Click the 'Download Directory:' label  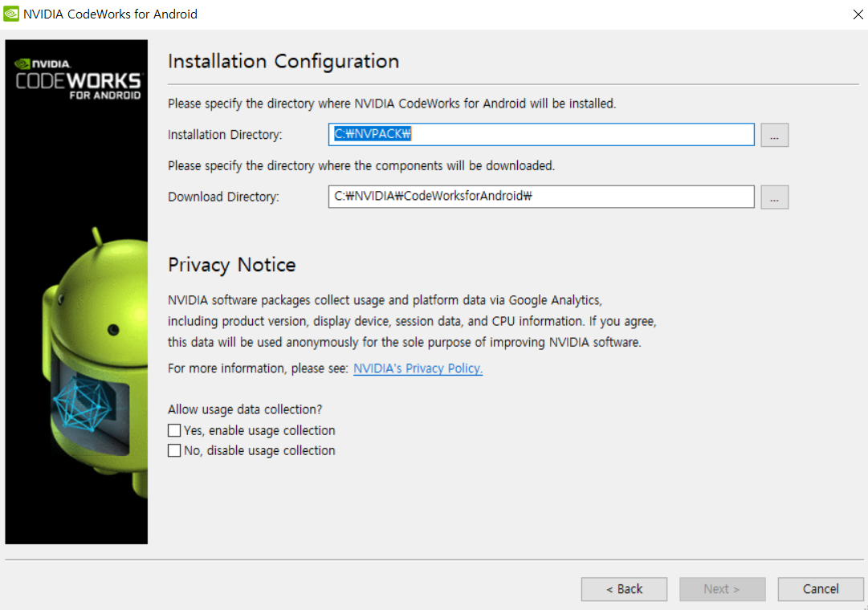[224, 197]
